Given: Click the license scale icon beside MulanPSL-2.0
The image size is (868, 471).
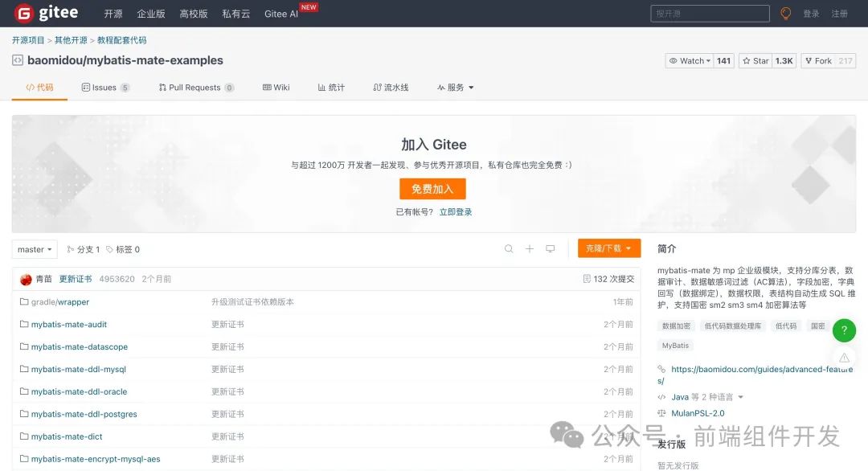Looking at the screenshot, I should click(x=661, y=413).
